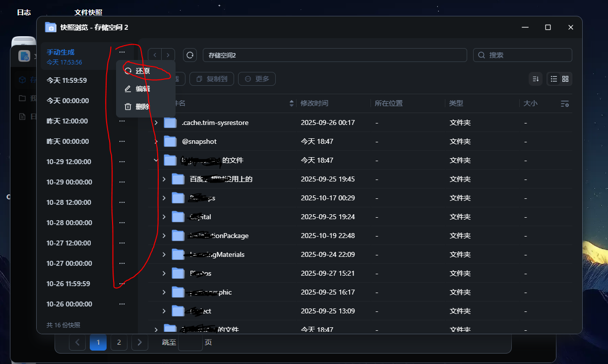
Task: Click the 存储空间2 path field
Action: pyautogui.click(x=335, y=55)
